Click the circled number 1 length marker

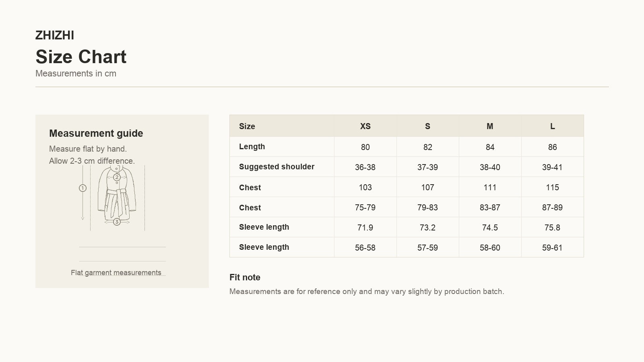coord(83,188)
